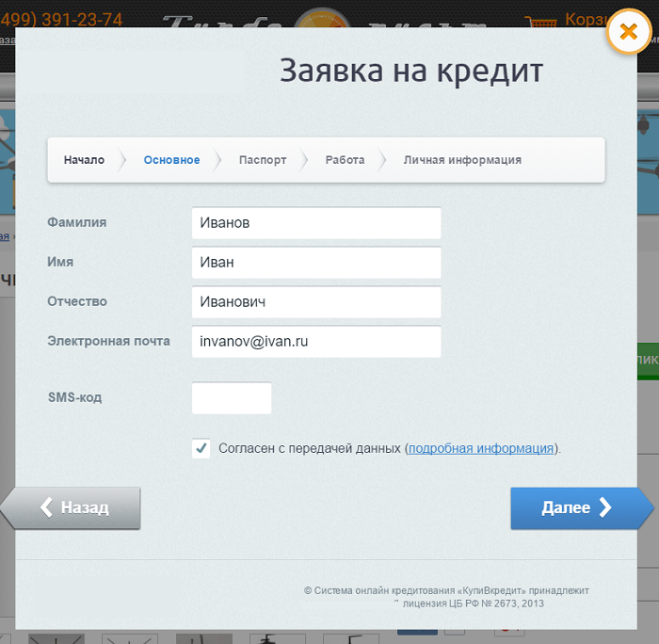
Task: Close the credit application dialog
Action: [628, 32]
